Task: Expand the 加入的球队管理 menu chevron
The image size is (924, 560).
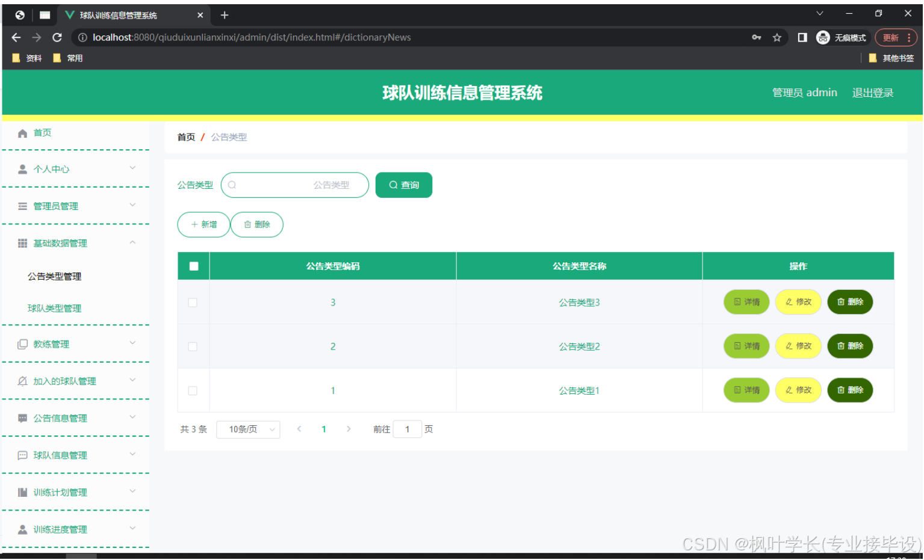Action: [x=132, y=380]
